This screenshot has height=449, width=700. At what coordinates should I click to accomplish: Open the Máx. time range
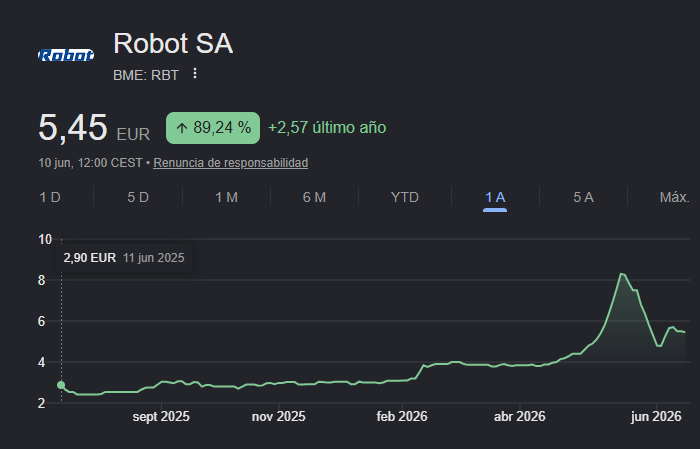(x=675, y=197)
